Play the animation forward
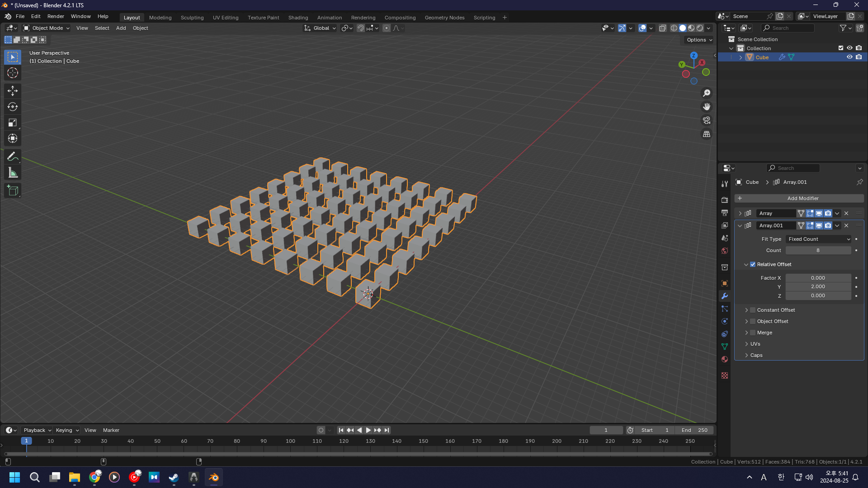The image size is (868, 488). [368, 430]
